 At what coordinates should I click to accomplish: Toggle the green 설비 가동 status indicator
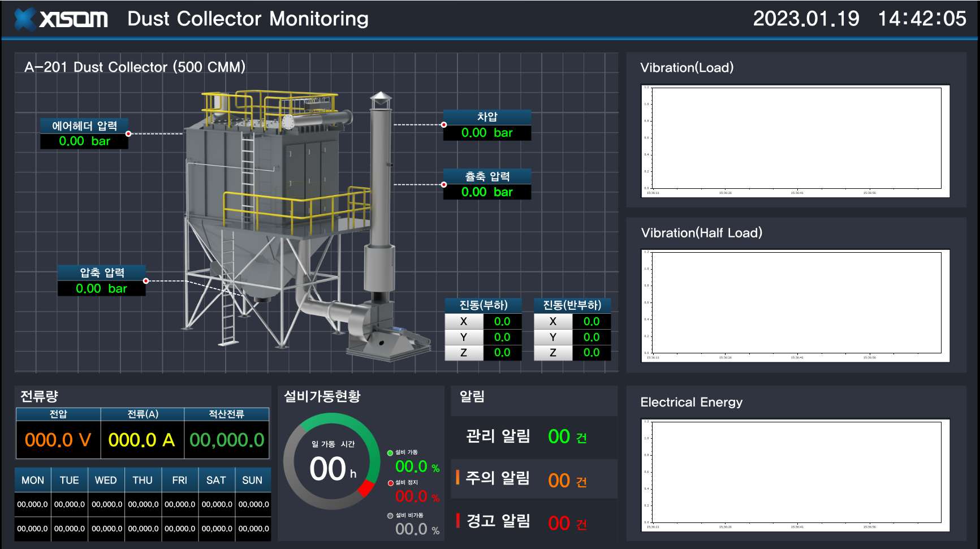click(x=390, y=452)
